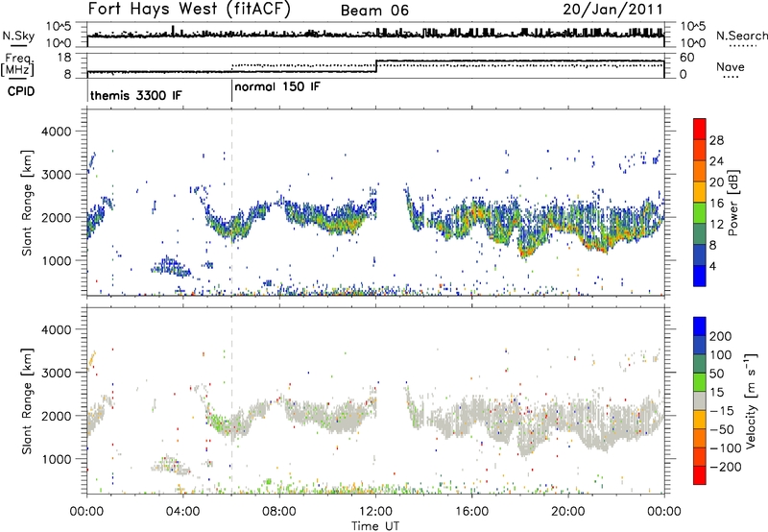Click the 'N.Search' legend label
The image size is (768, 532).
[x=741, y=36]
